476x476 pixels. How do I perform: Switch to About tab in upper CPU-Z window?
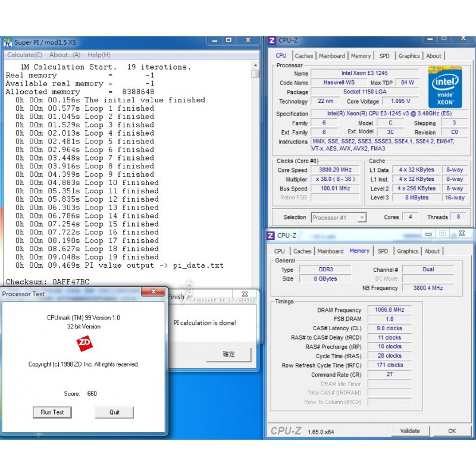[434, 56]
